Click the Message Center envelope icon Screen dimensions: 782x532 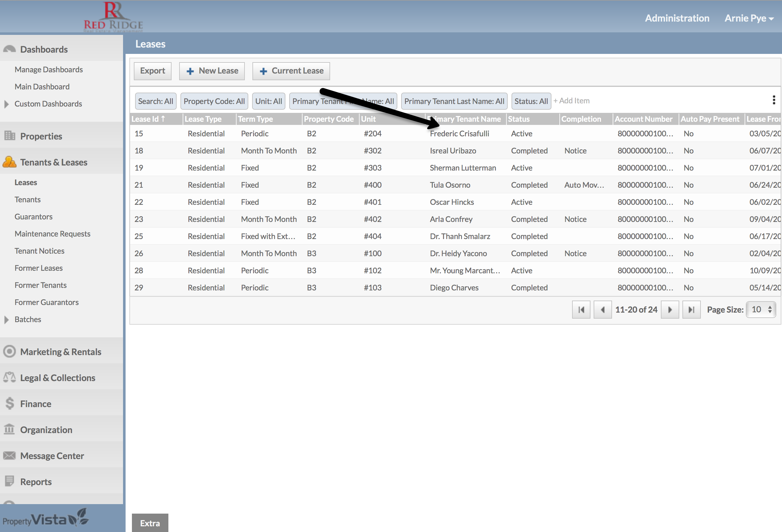pyautogui.click(x=10, y=455)
